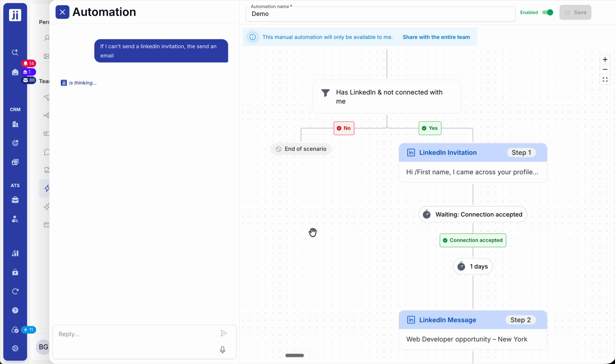
Task: Click the red notifications badge showing 14
Action: coord(29,63)
